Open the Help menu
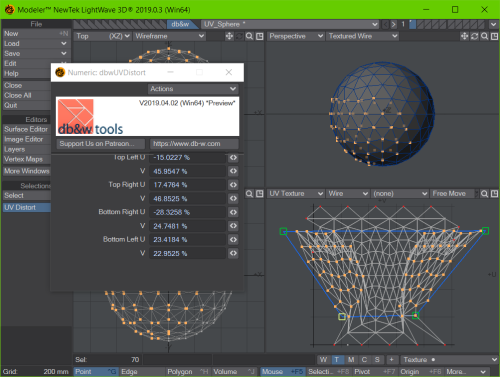This screenshot has width=500, height=377. pos(27,74)
